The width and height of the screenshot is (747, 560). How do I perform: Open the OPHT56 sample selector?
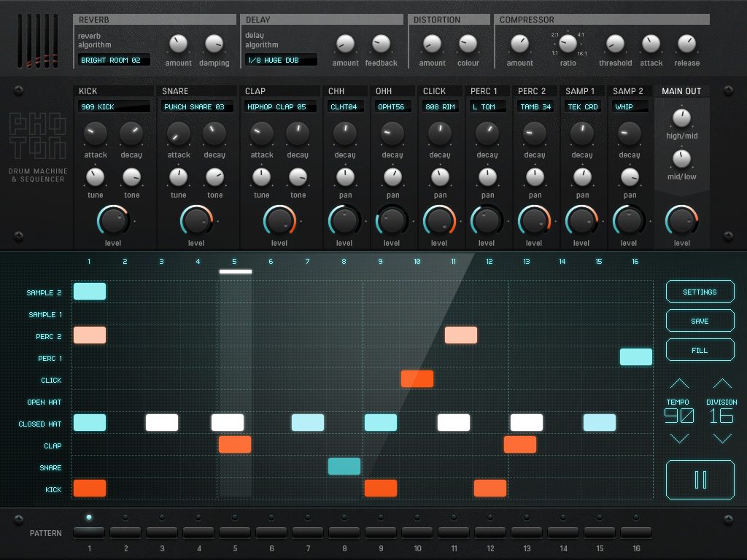click(x=392, y=106)
